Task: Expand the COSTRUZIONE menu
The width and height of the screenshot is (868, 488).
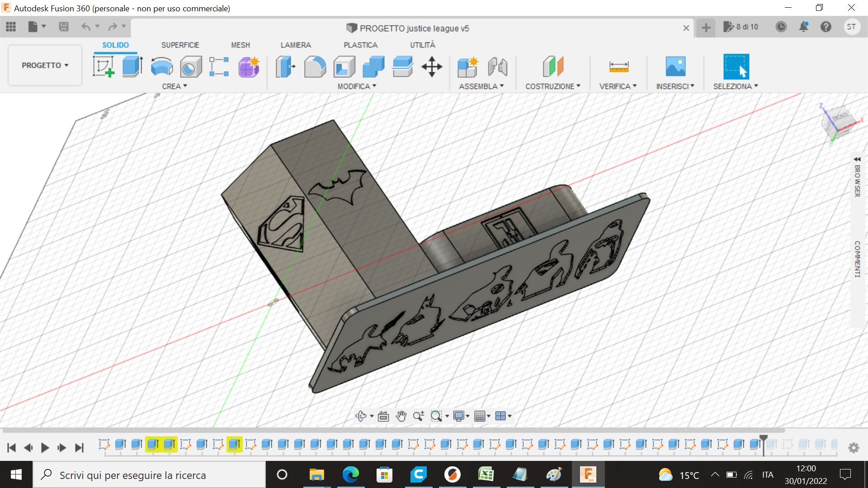Action: click(553, 86)
